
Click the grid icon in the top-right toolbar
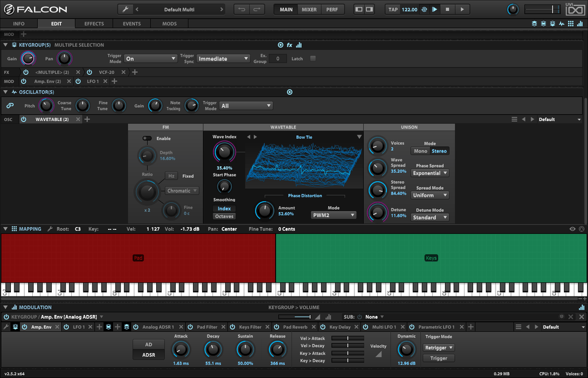pos(570,24)
